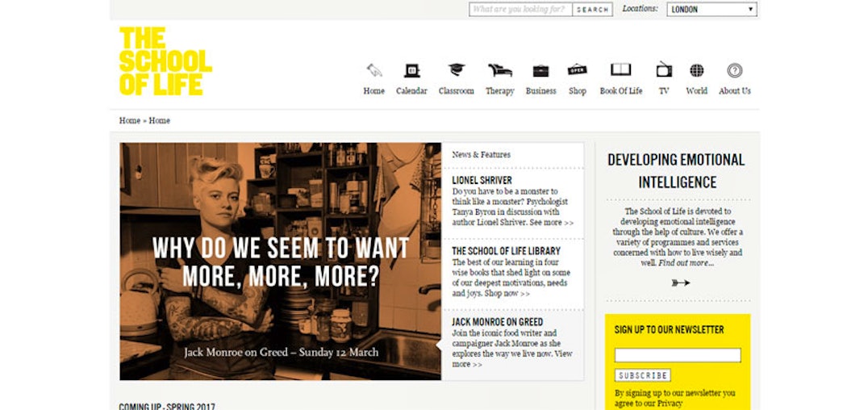Click the SEARCH button
The image size is (868, 410).
point(592,10)
